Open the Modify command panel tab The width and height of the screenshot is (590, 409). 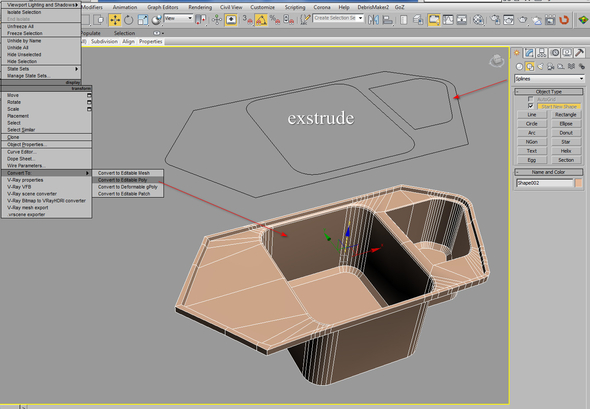click(x=529, y=53)
